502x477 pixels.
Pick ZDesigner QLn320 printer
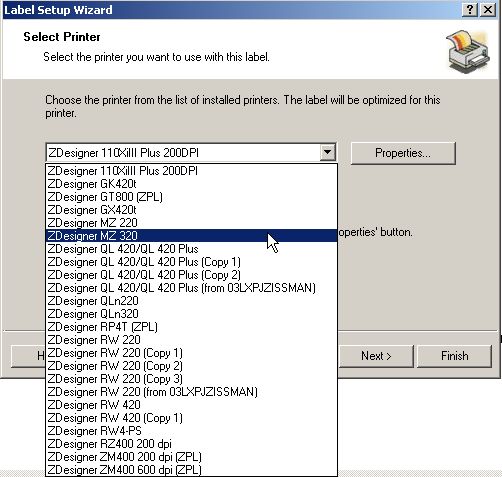pyautogui.click(x=191, y=314)
